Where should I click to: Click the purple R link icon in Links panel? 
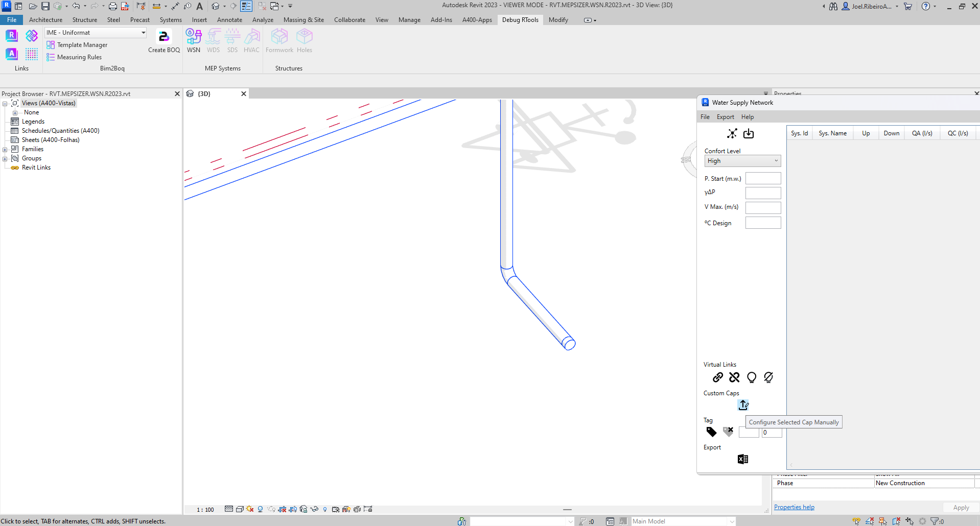point(12,36)
